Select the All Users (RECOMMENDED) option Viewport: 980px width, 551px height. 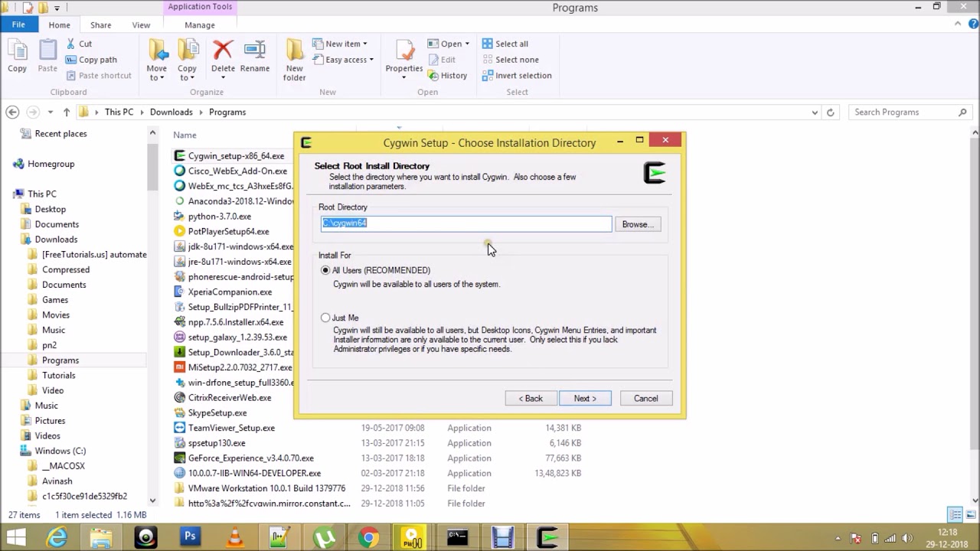325,270
